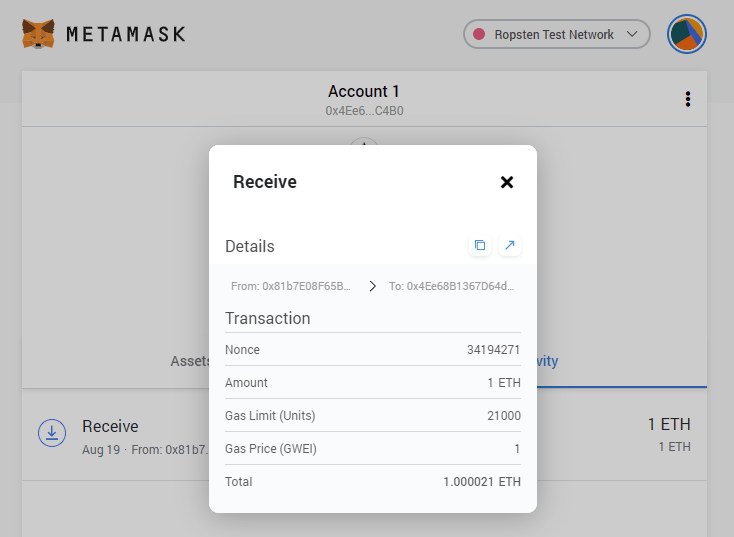This screenshot has width=734, height=537.
Task: Switch to the Assets tab
Action: click(190, 361)
